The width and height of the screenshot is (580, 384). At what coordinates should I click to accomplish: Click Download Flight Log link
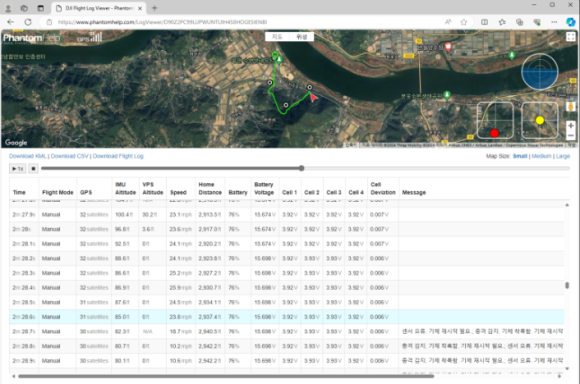pos(118,156)
